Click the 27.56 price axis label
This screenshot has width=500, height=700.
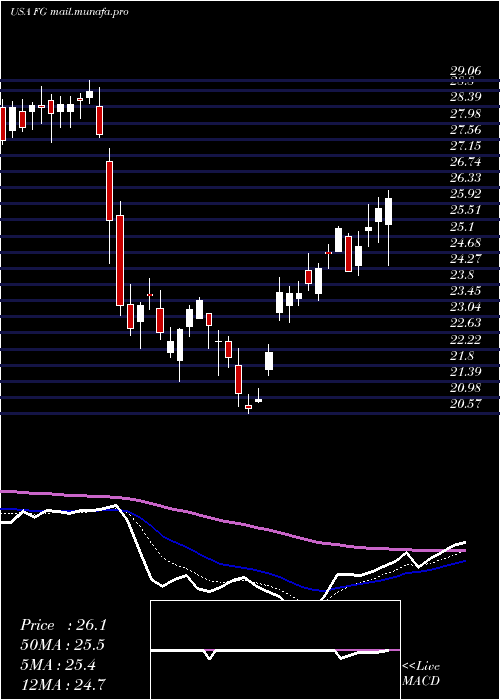[x=465, y=130]
